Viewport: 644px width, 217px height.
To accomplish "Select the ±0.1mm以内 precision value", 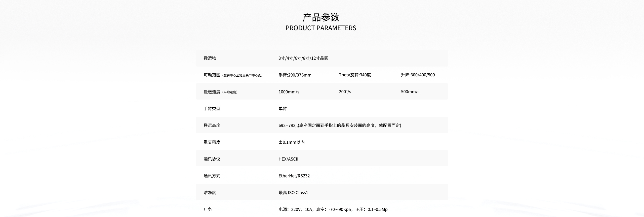I will point(291,142).
